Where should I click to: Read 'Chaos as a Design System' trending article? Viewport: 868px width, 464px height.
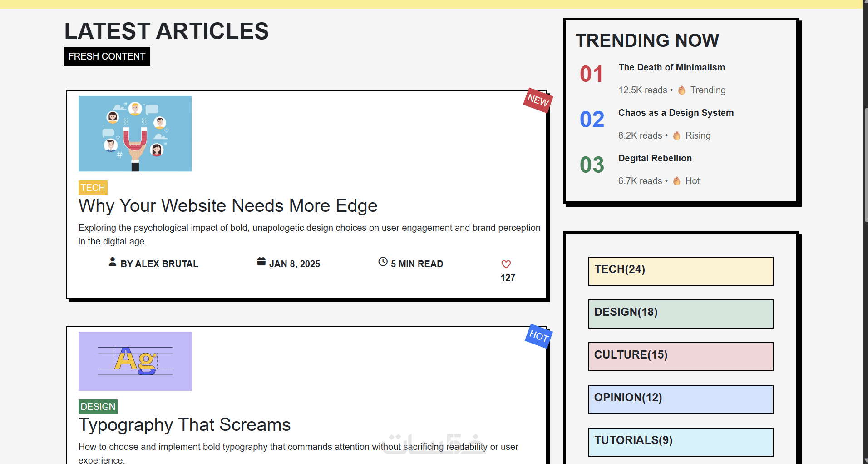point(676,113)
